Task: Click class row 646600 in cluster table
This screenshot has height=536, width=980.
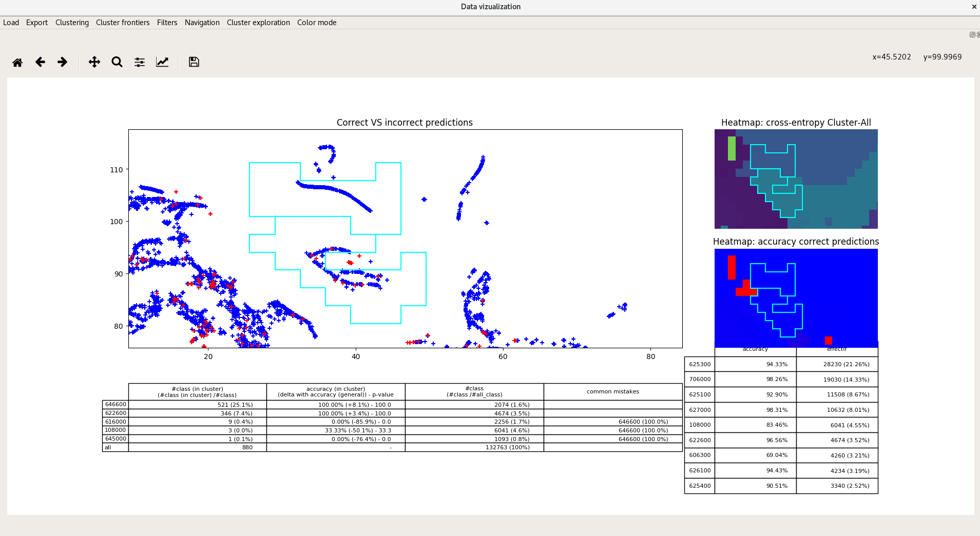Action: tap(116, 405)
